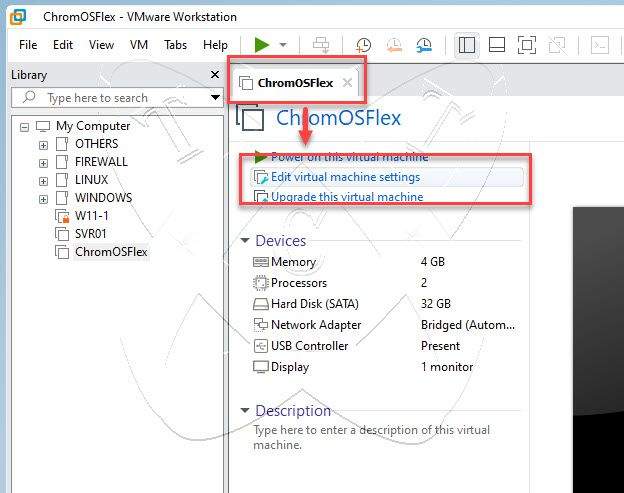This screenshot has height=493, width=624.
Task: Click the Processors value 2
Action: (424, 283)
